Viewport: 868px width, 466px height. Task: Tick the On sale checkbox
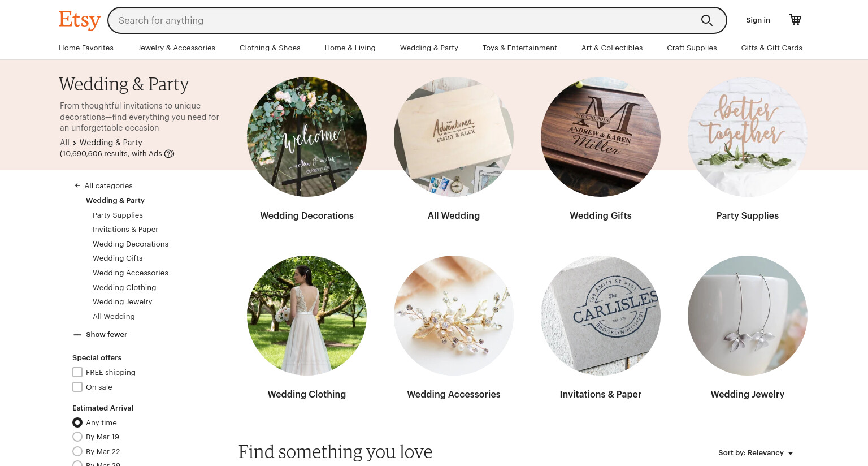77,387
